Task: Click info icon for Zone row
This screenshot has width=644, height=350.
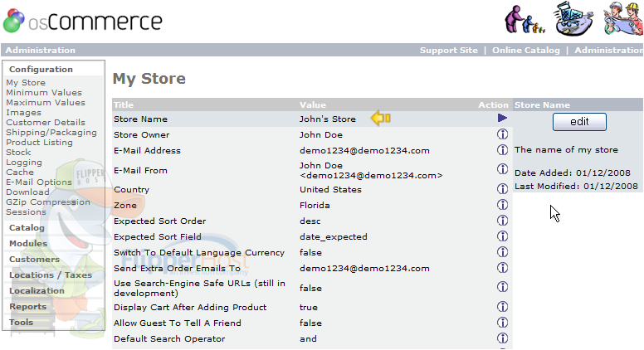Action: tap(502, 204)
